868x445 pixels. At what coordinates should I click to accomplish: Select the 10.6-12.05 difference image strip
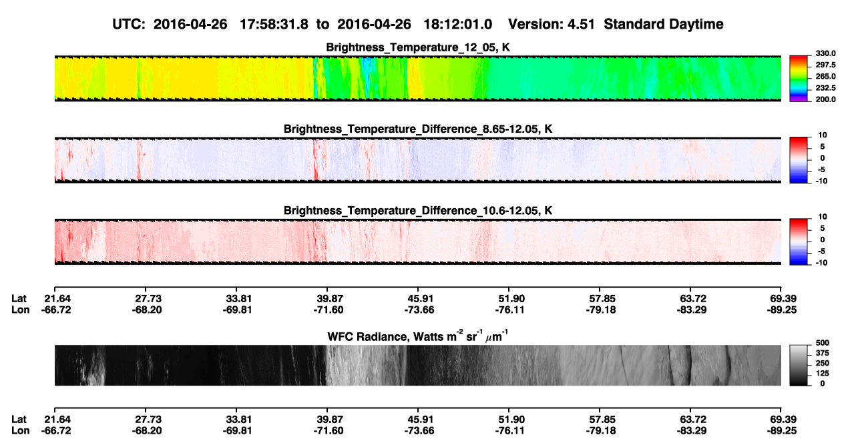417,242
